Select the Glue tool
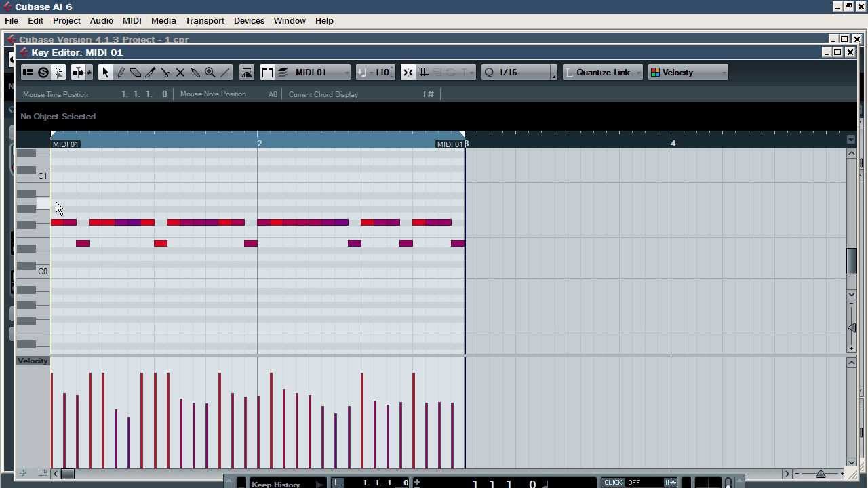Image resolution: width=868 pixels, height=488 pixels. click(x=195, y=73)
